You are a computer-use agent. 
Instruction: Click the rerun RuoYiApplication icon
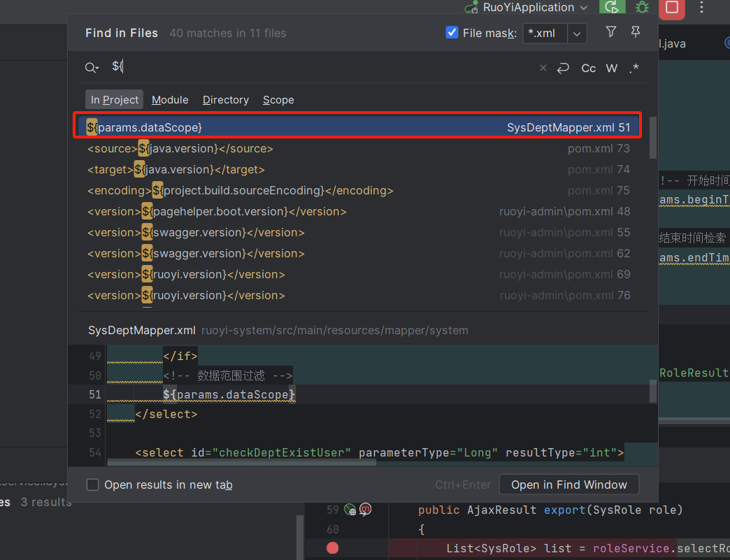tap(612, 7)
